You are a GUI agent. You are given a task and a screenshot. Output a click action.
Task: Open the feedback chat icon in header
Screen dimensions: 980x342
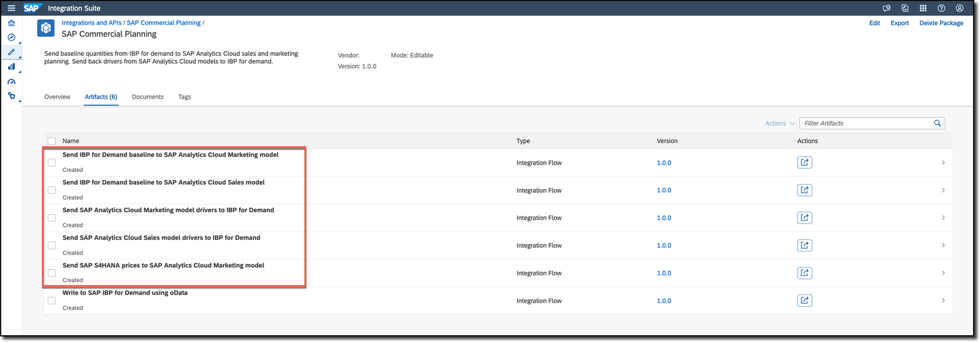point(887,8)
